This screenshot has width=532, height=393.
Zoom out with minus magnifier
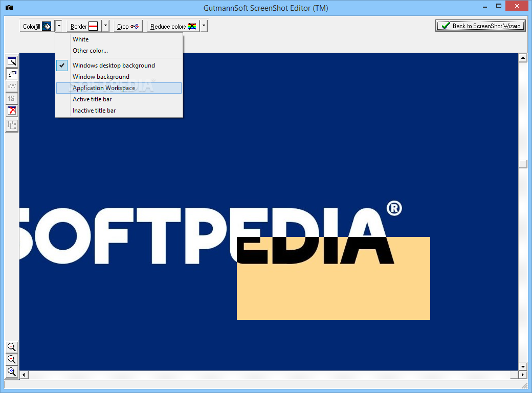pyautogui.click(x=12, y=359)
